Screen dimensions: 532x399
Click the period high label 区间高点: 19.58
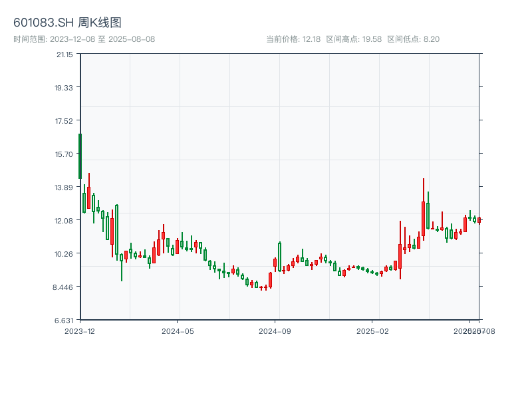tap(354, 39)
